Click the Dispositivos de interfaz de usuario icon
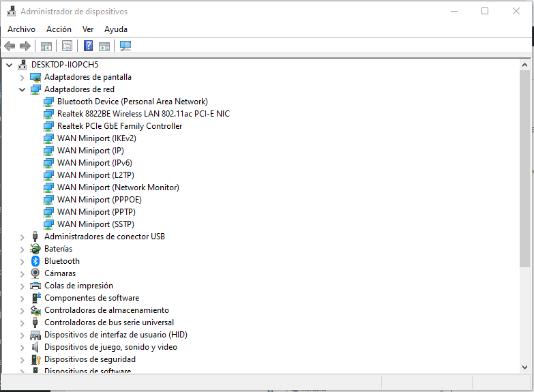 coord(35,335)
